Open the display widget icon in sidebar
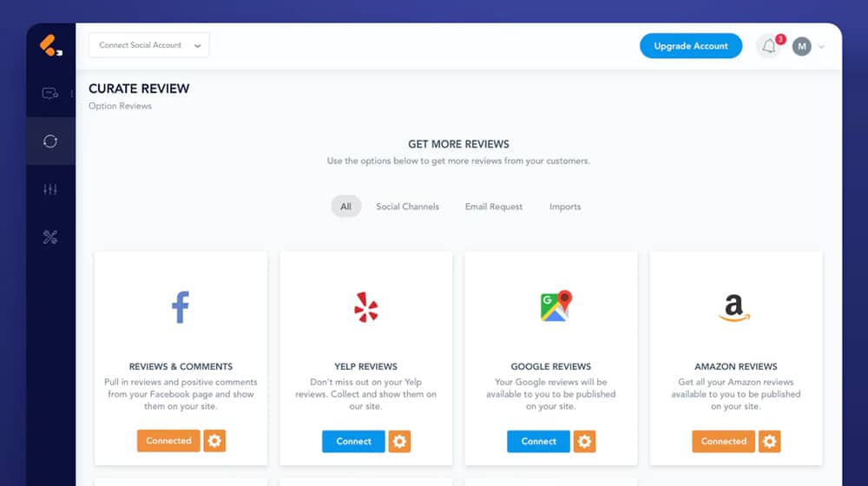The image size is (868, 486). [49, 94]
